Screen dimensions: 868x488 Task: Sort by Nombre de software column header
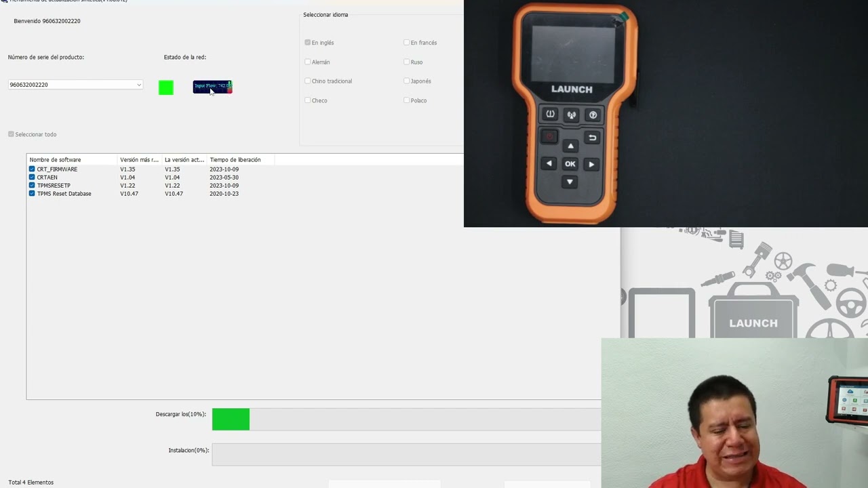point(73,160)
